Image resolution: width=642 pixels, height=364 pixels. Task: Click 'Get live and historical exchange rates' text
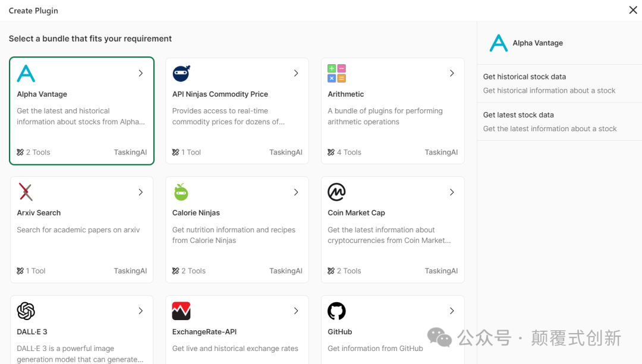(235, 349)
